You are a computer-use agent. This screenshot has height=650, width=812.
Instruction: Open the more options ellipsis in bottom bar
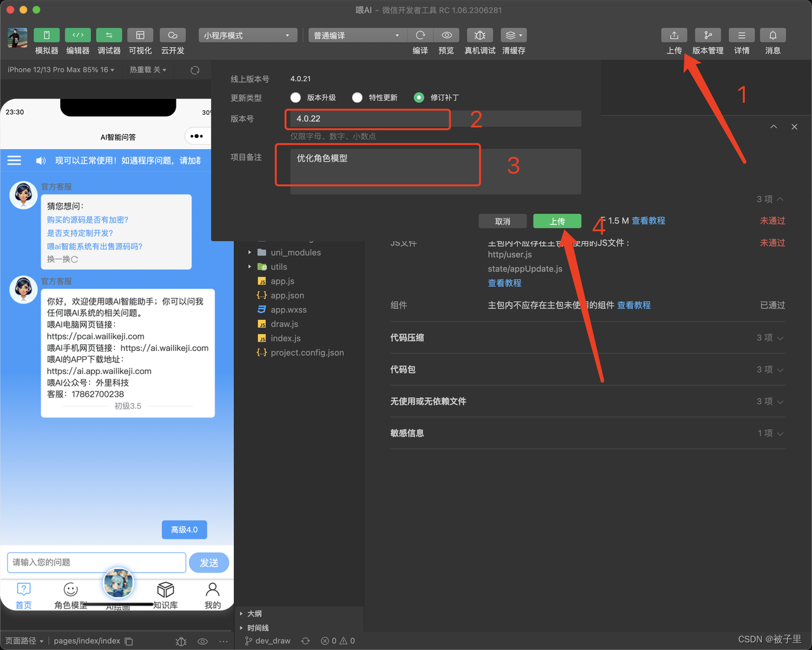click(223, 641)
